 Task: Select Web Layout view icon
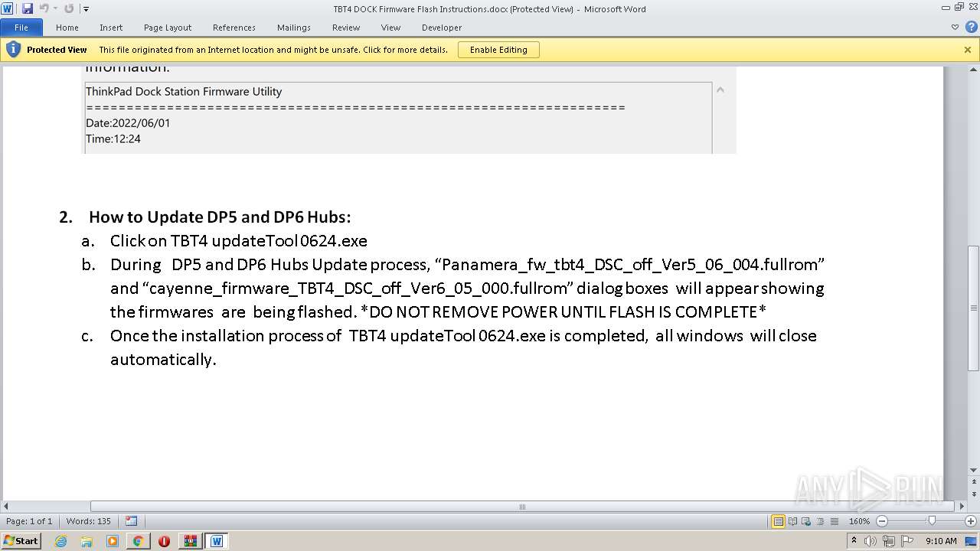(x=805, y=521)
